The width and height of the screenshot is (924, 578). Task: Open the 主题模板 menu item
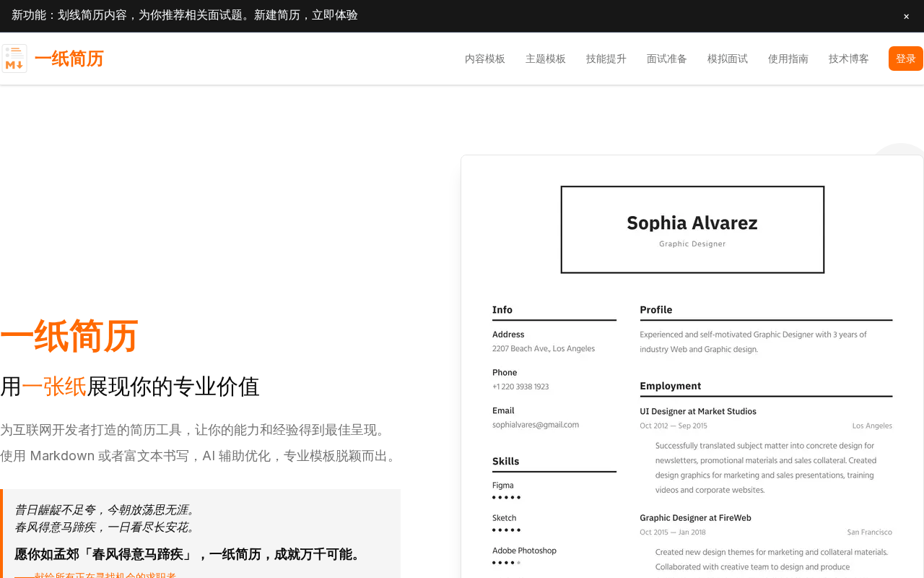(546, 59)
